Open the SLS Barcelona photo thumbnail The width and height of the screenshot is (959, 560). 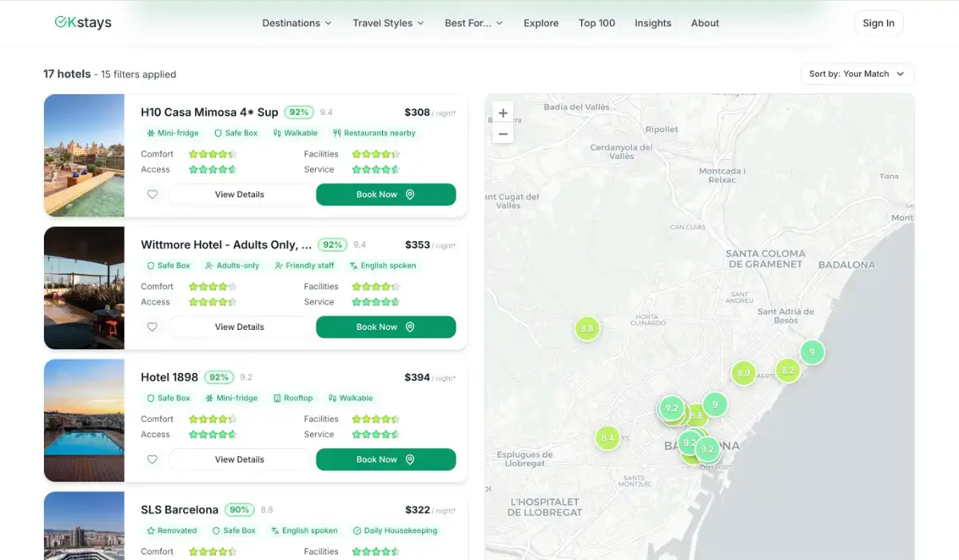(x=84, y=526)
